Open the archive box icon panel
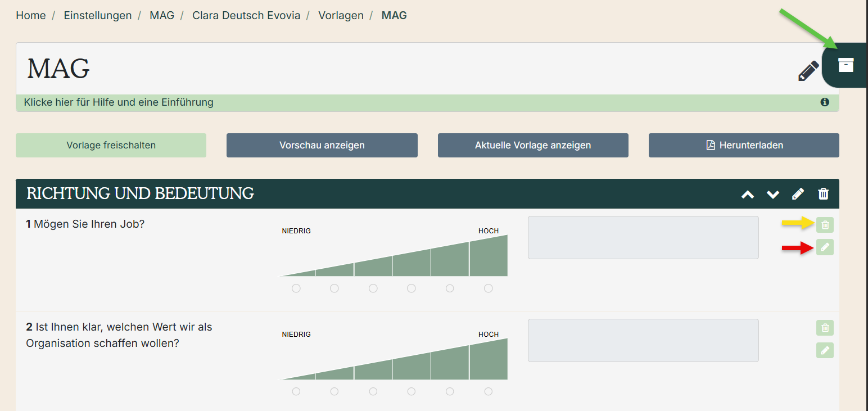 (x=846, y=65)
